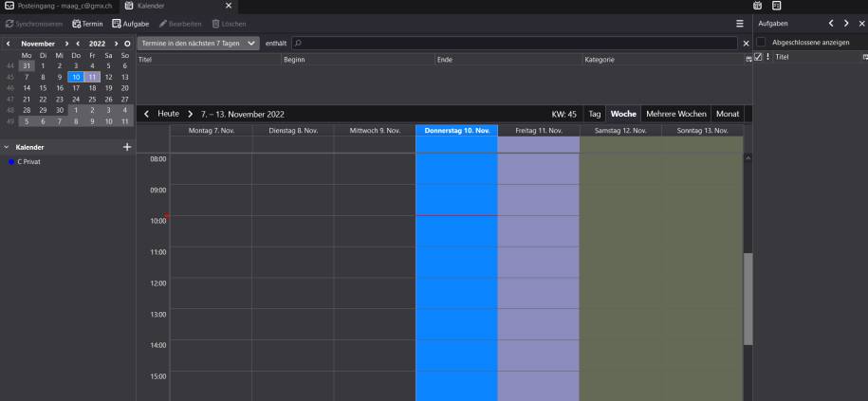Sort events by Ende column
The height and width of the screenshot is (401, 868).
pyautogui.click(x=508, y=60)
